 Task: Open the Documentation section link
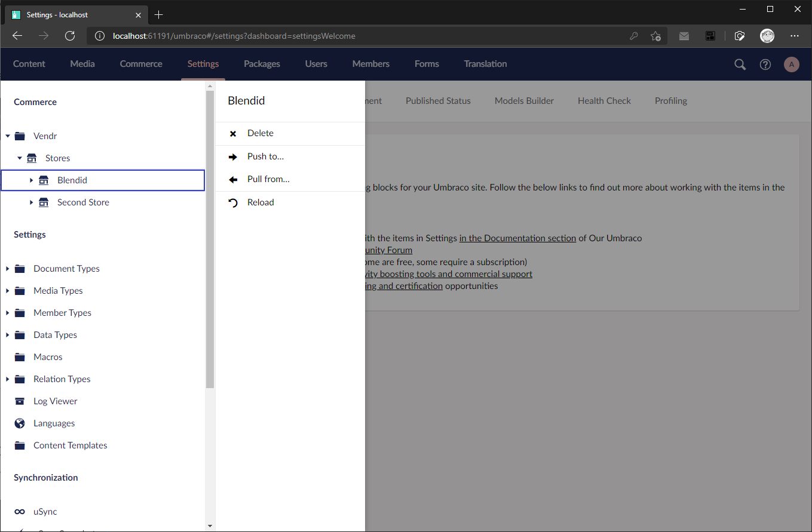(517, 238)
